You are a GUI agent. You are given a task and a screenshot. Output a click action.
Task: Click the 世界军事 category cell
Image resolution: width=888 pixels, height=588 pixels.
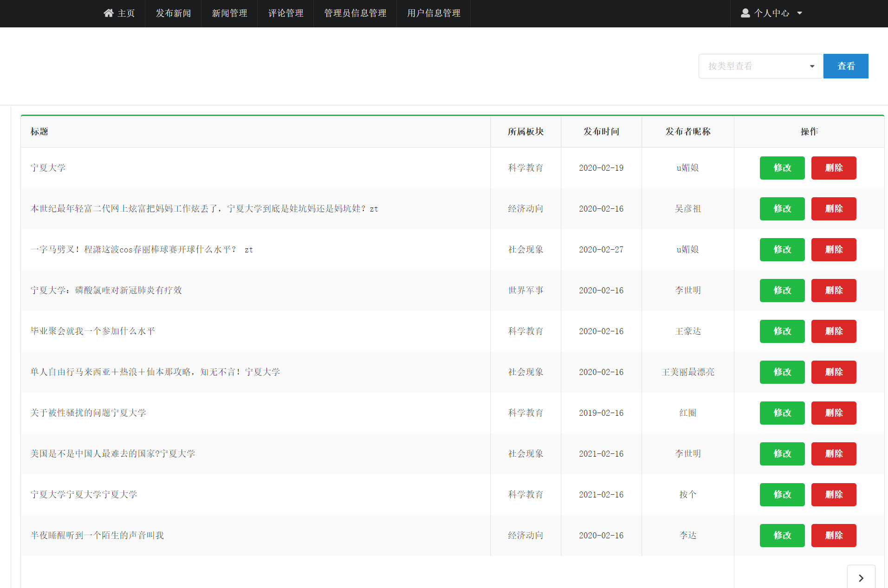coord(525,291)
